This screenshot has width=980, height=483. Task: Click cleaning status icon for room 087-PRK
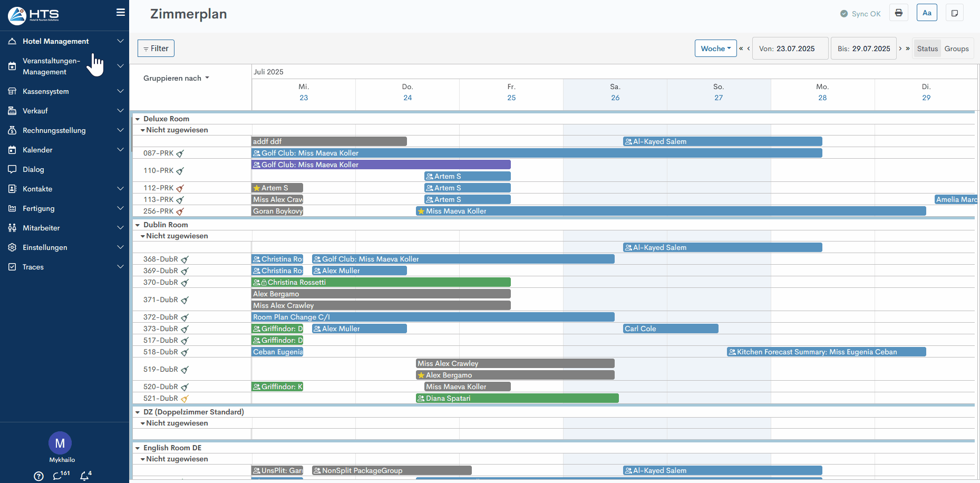[x=180, y=153]
